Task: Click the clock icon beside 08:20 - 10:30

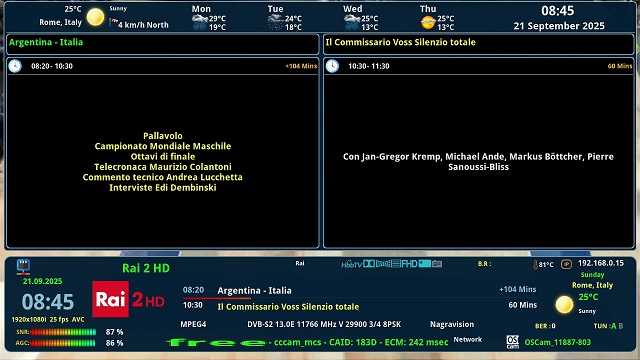Action: pyautogui.click(x=15, y=66)
